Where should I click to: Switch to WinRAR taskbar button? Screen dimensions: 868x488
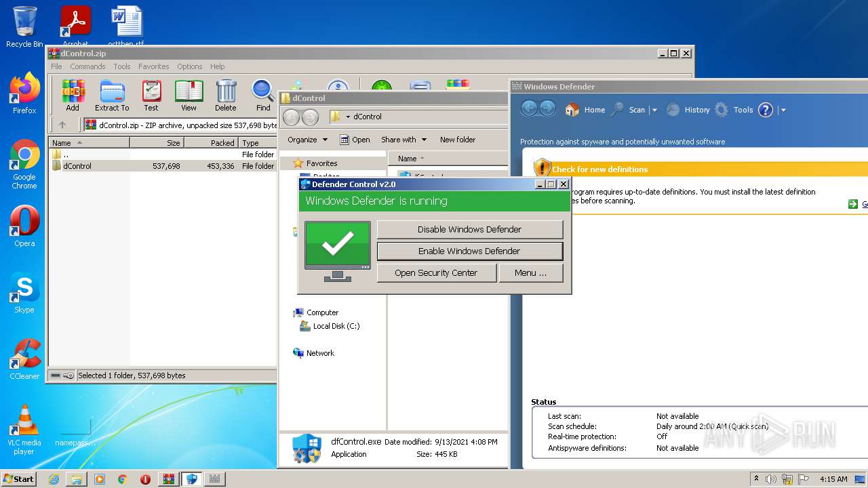(x=169, y=479)
